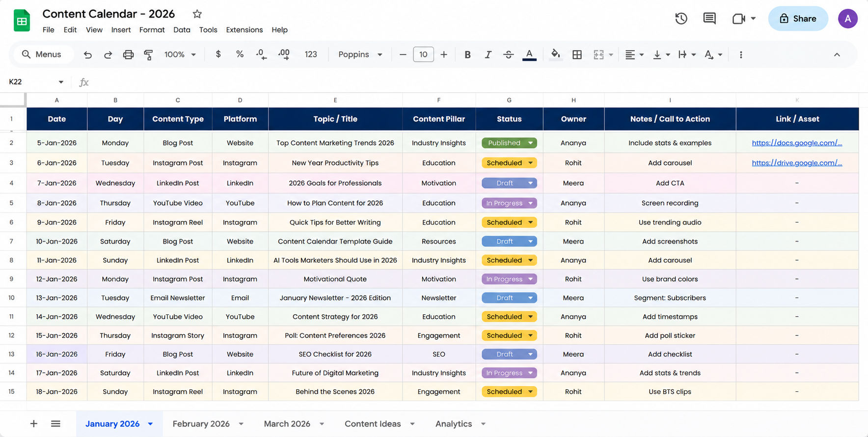This screenshot has width=868, height=437.
Task: Toggle italic formatting
Action: tap(488, 55)
